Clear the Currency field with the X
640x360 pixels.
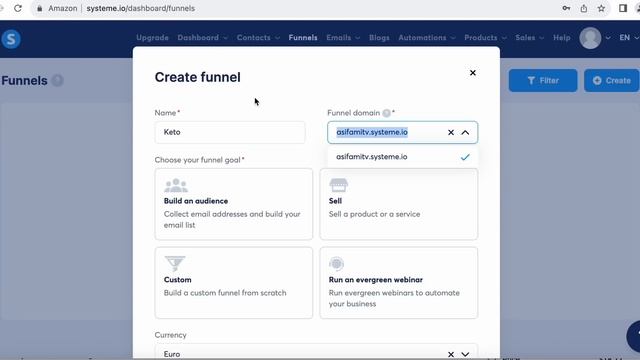click(451, 354)
